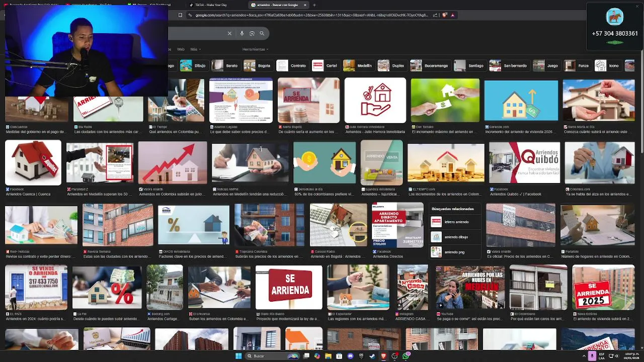
Task: Open related search arriendo dibujo
Action: pos(454,237)
